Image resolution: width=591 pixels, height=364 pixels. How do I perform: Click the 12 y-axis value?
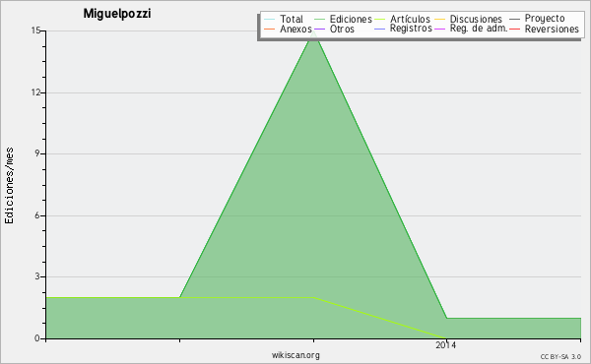tap(35, 92)
